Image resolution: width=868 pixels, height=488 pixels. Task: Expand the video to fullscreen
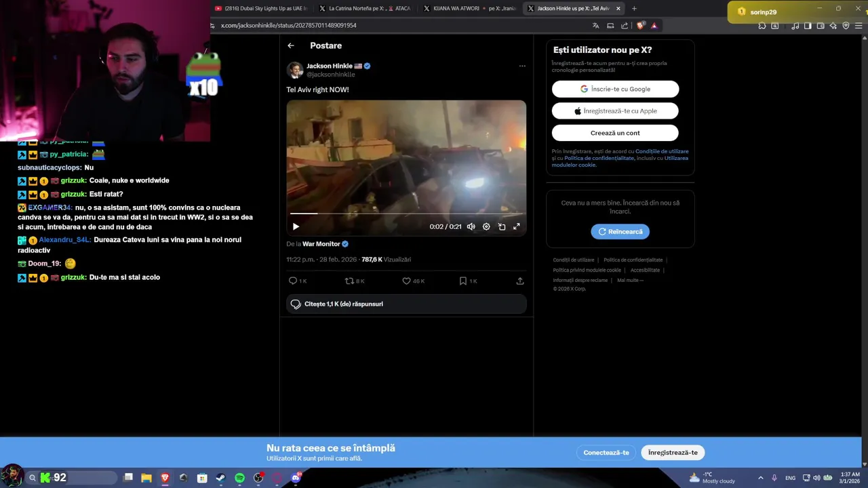(x=517, y=226)
